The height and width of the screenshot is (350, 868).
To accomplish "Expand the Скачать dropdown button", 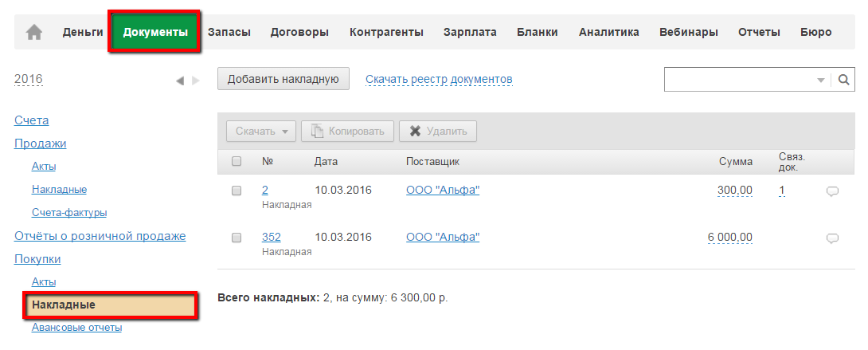I will pyautogui.click(x=260, y=132).
